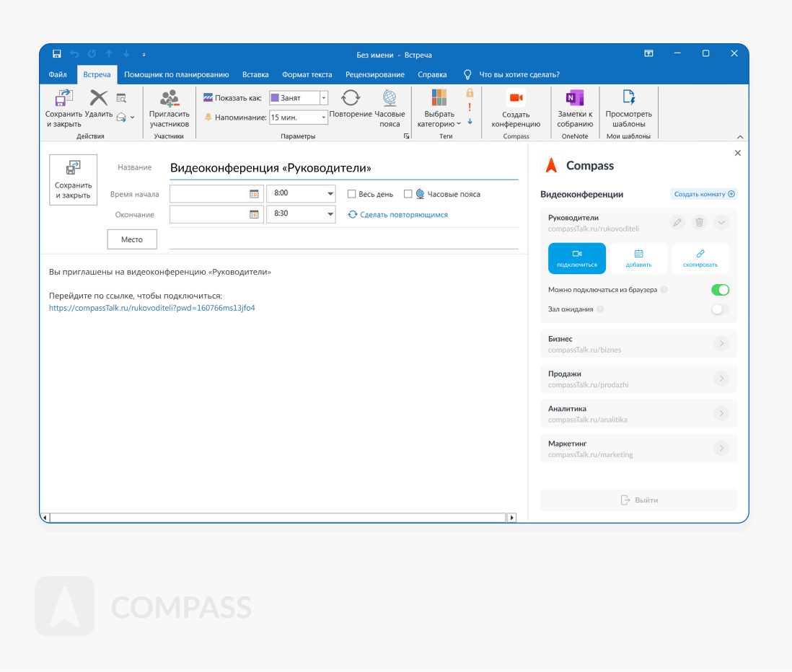Switch to 'Помощник по планированию' tab
This screenshot has width=792, height=672.
tap(176, 74)
